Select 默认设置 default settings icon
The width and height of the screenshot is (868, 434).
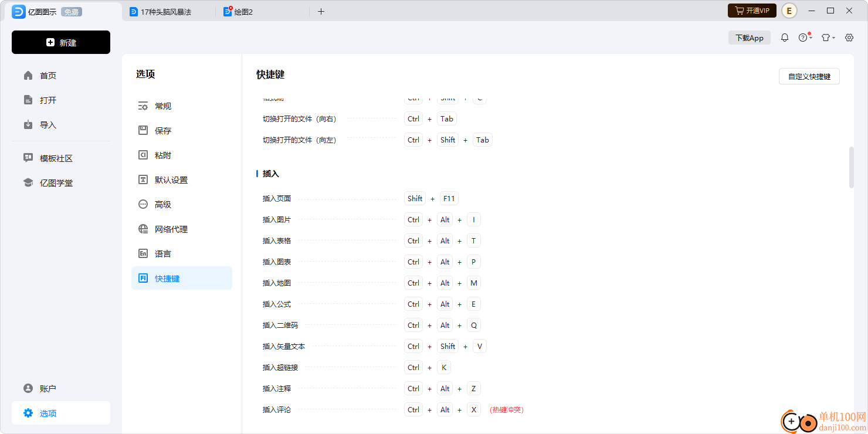tap(143, 180)
